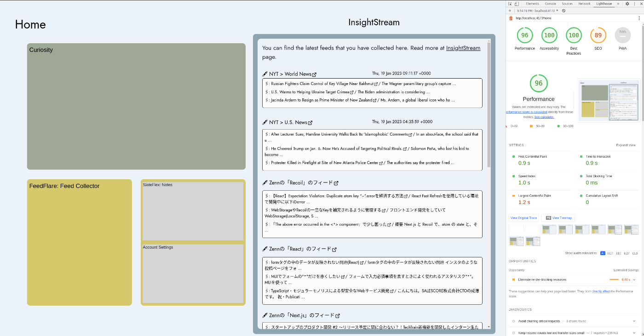This screenshot has width=644, height=336.
Task: Click external icon after He Cheered Trump headline
Action: coord(405,149)
